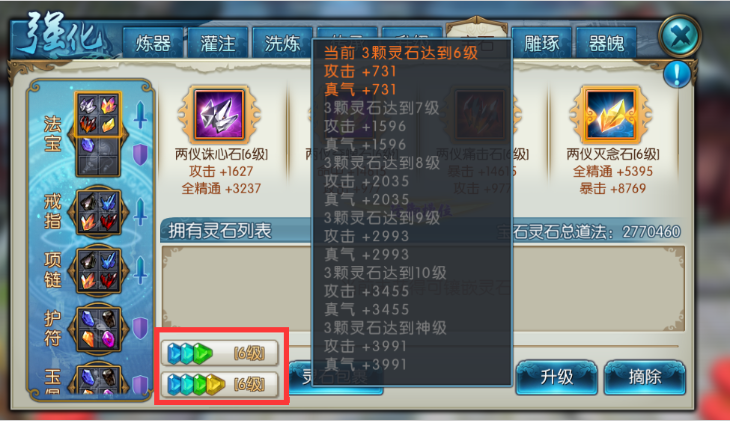The width and height of the screenshot is (730, 421).
Task: Select the four-gem 6级 set bonus bar
Action: coord(220,384)
